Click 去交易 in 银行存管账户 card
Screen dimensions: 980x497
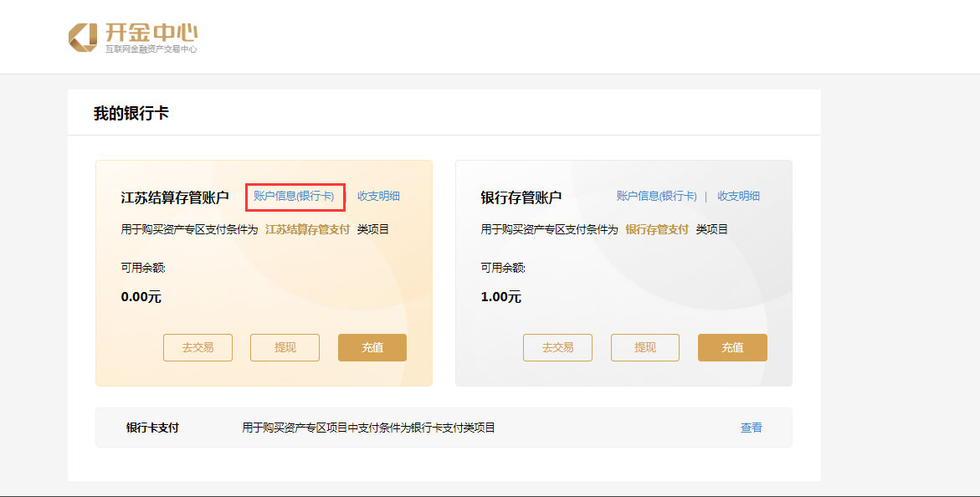(557, 347)
